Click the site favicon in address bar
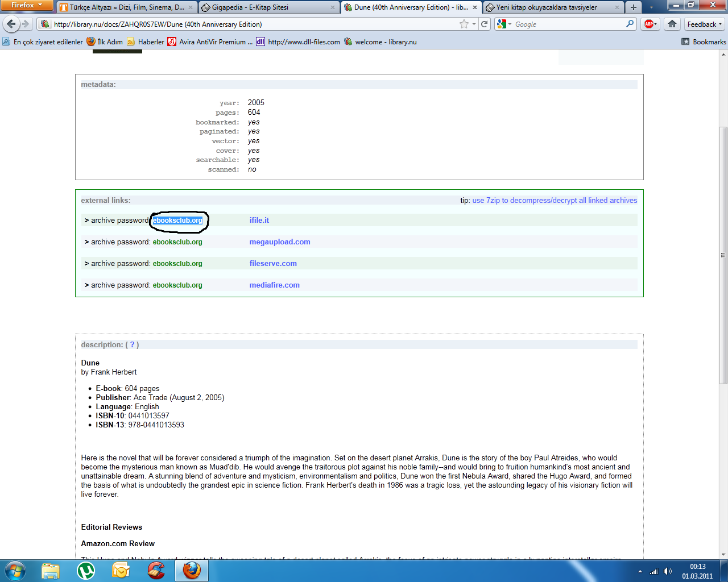728x582 pixels. (x=45, y=24)
